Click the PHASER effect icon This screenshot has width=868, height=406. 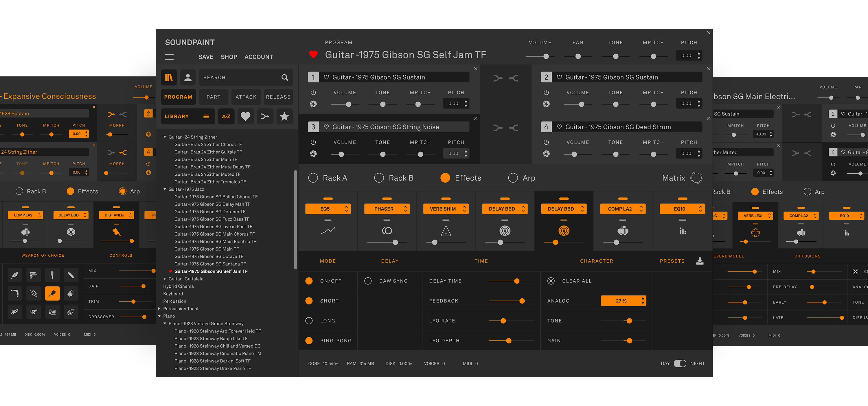387,231
